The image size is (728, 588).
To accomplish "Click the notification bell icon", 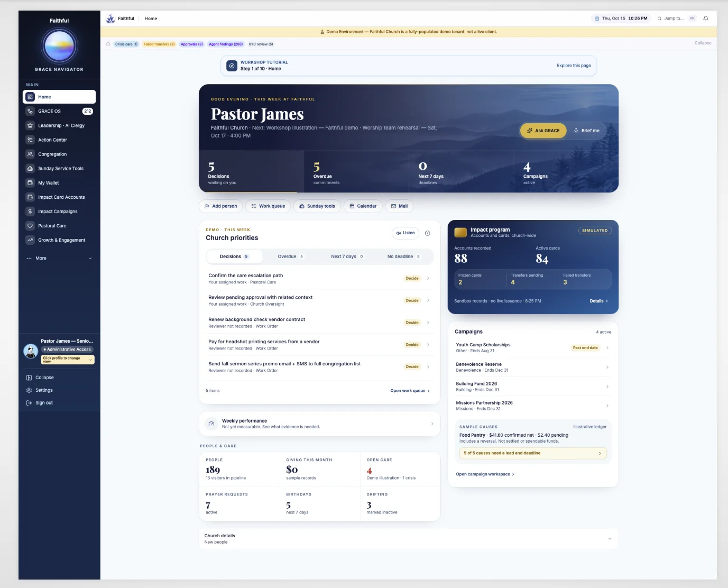I will pyautogui.click(x=705, y=19).
